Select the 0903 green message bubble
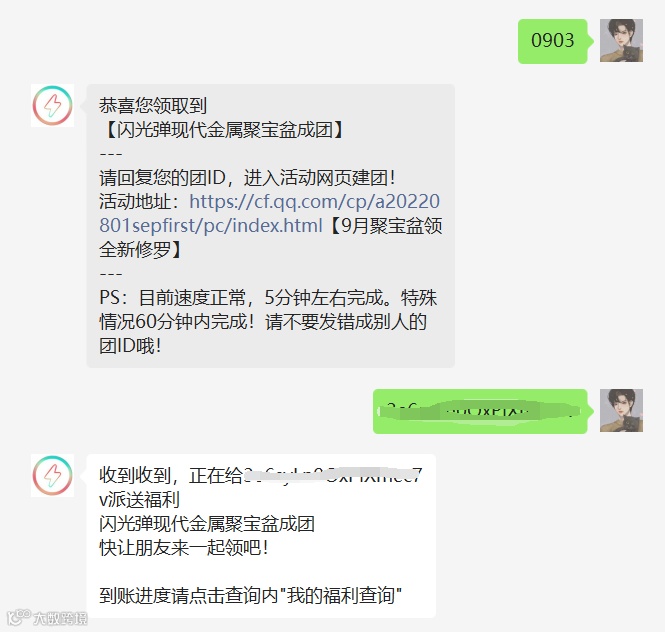 [553, 41]
